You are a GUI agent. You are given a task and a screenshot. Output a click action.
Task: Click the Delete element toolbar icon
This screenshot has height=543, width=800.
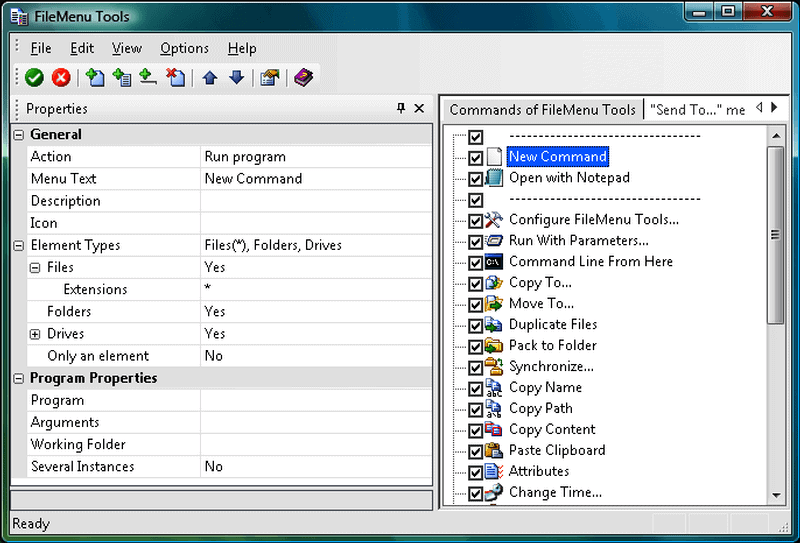[x=175, y=78]
